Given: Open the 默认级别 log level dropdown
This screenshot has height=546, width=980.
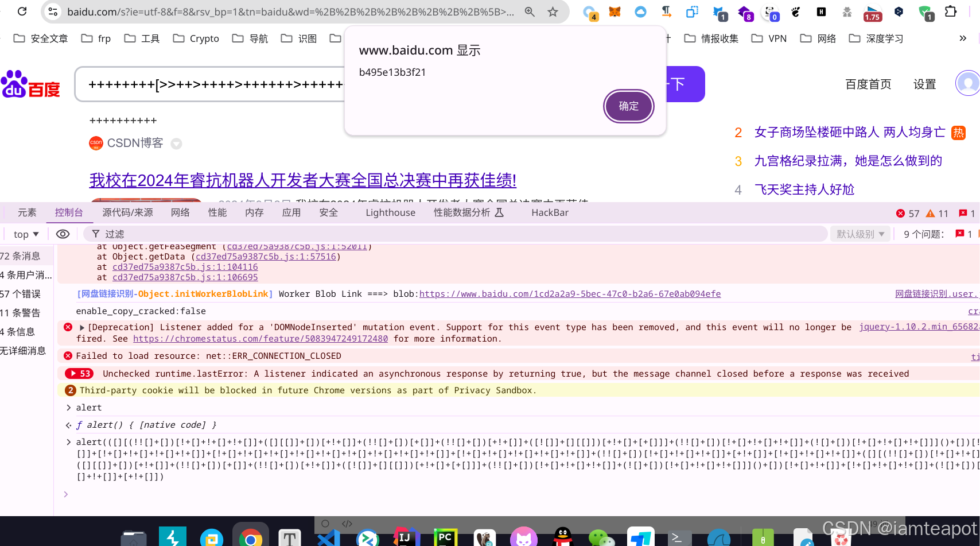Looking at the screenshot, I should 861,234.
